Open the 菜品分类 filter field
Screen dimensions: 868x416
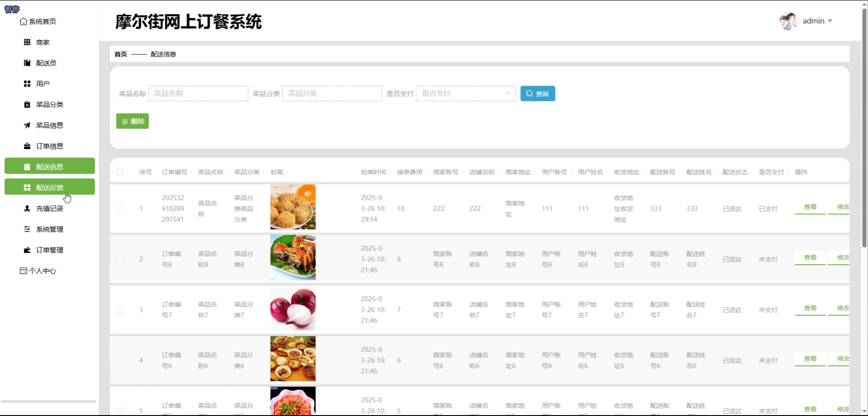[332, 93]
